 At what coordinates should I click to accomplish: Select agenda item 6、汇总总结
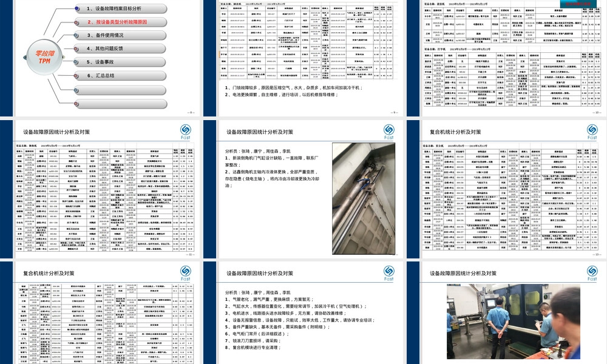[121, 75]
